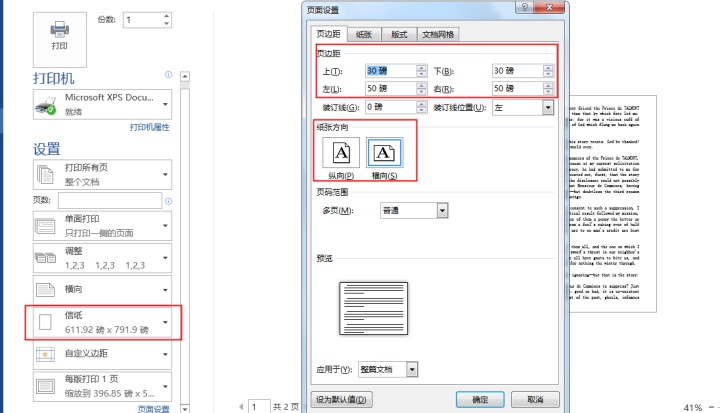Click the right margin 右(R) field
The height and width of the screenshot is (413, 720).
tap(518, 88)
